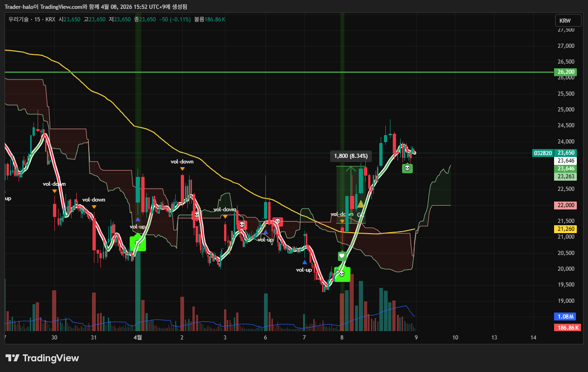Click the orange vol-down triangle near day 30
The height and width of the screenshot is (372, 588).
54,191
